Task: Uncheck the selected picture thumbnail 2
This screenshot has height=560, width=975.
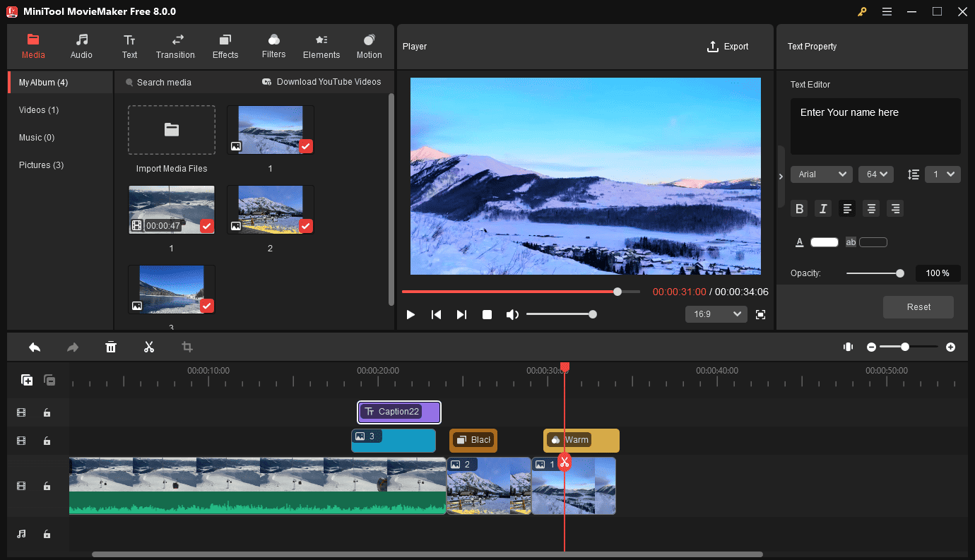Action: click(306, 226)
